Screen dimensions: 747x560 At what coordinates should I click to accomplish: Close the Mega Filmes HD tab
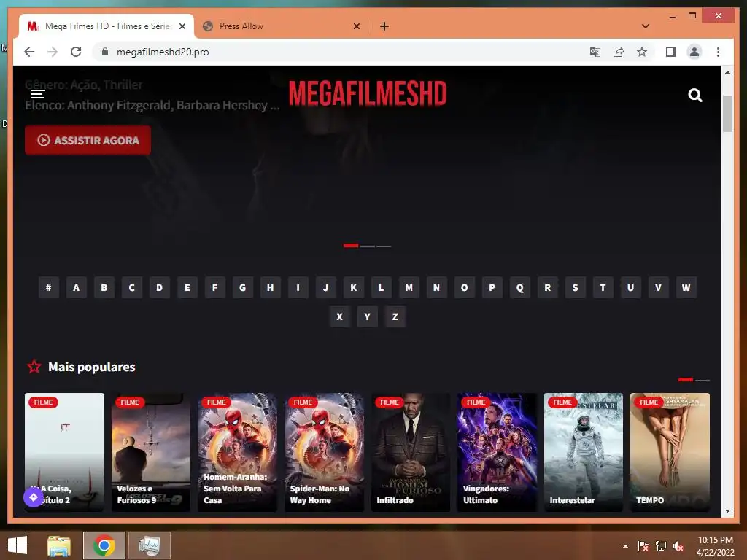click(x=182, y=26)
